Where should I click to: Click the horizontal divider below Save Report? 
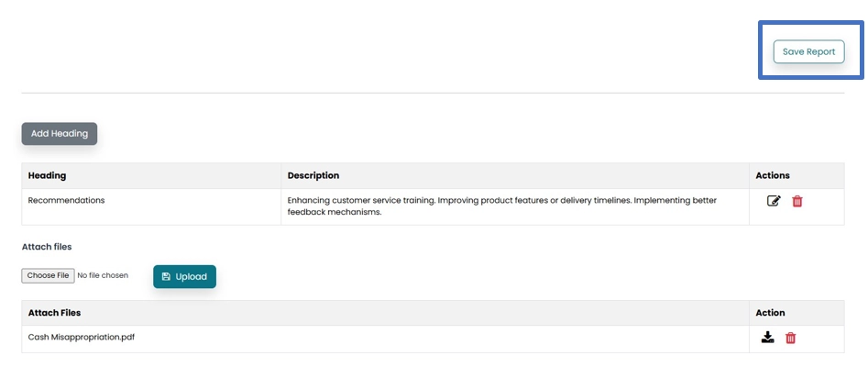click(433, 94)
